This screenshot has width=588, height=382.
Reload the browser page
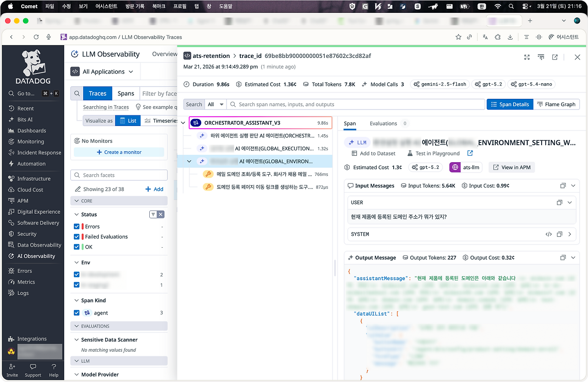pos(36,37)
